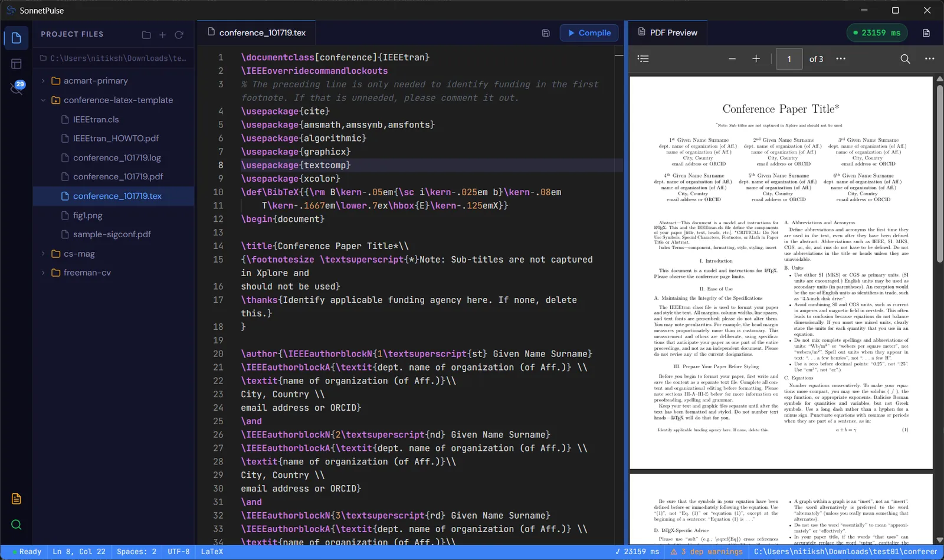Compile the LaTeX document

click(x=589, y=33)
